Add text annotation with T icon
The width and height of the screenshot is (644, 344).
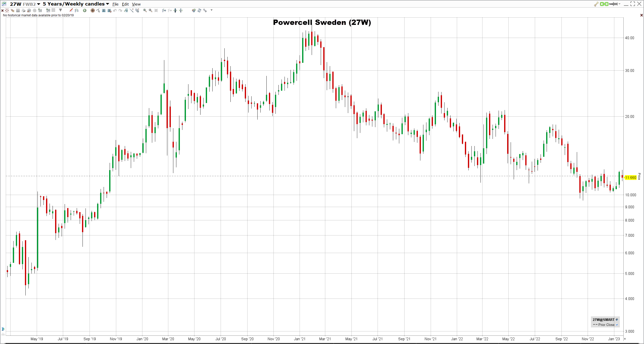coord(104,10)
